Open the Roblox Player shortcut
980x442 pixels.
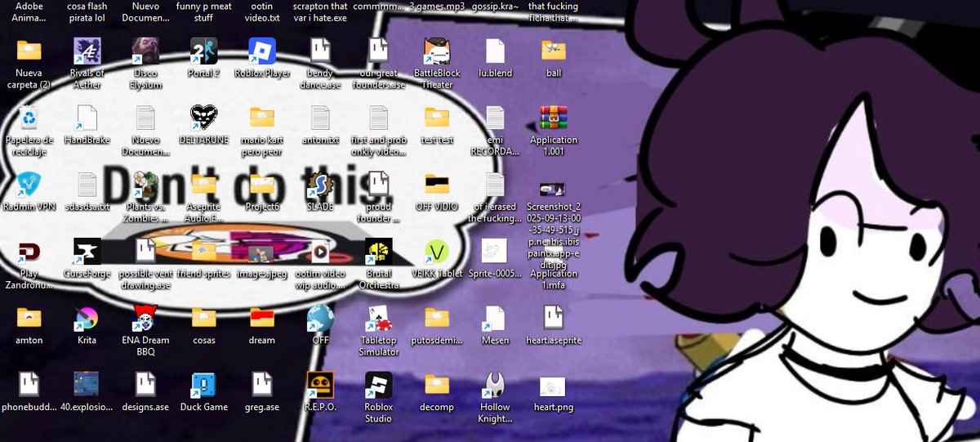262,51
